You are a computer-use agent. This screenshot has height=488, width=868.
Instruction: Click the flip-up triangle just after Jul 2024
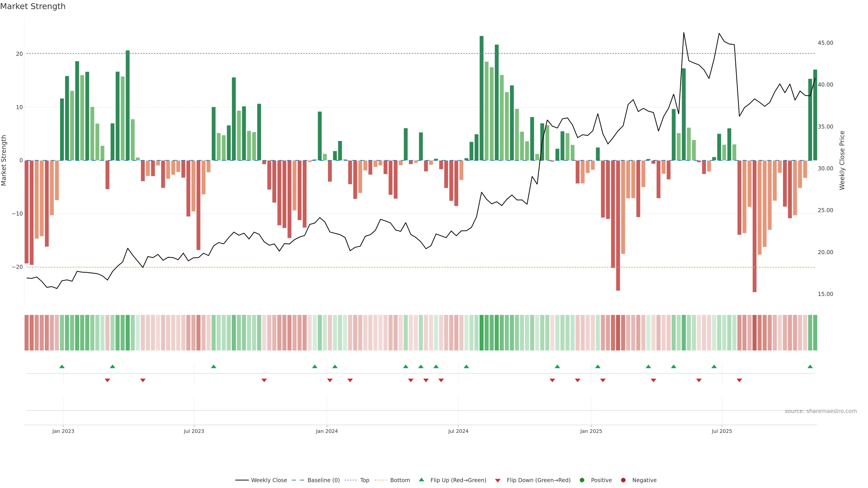pyautogui.click(x=466, y=366)
